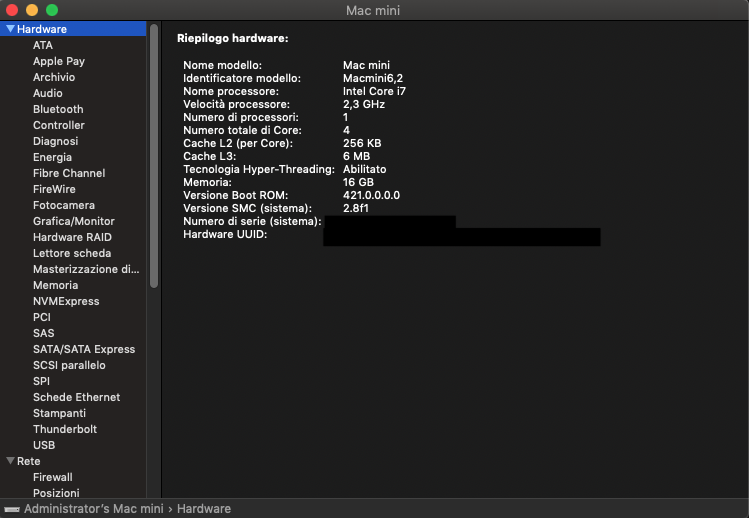Click the Numero di serie (sistema) label

point(252,221)
